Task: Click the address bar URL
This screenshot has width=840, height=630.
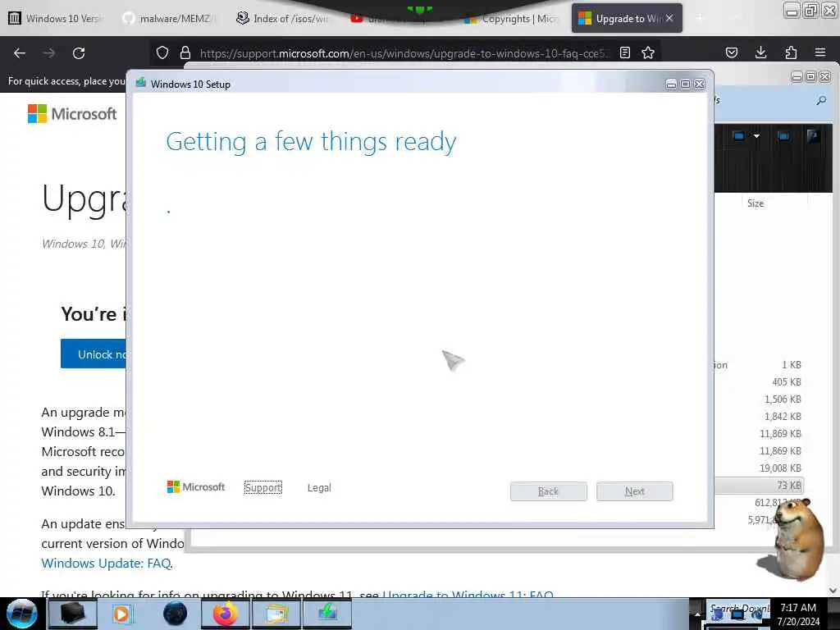Action: point(404,53)
